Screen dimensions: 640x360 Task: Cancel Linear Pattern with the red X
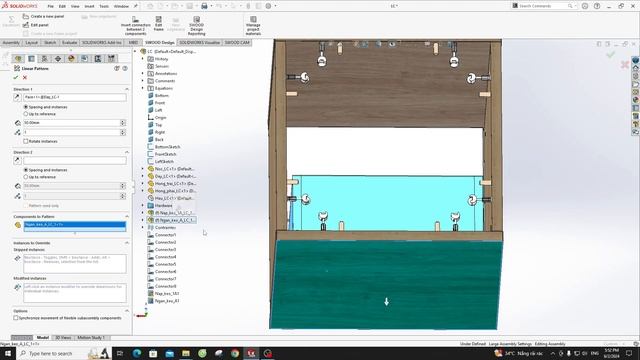tap(25, 77)
